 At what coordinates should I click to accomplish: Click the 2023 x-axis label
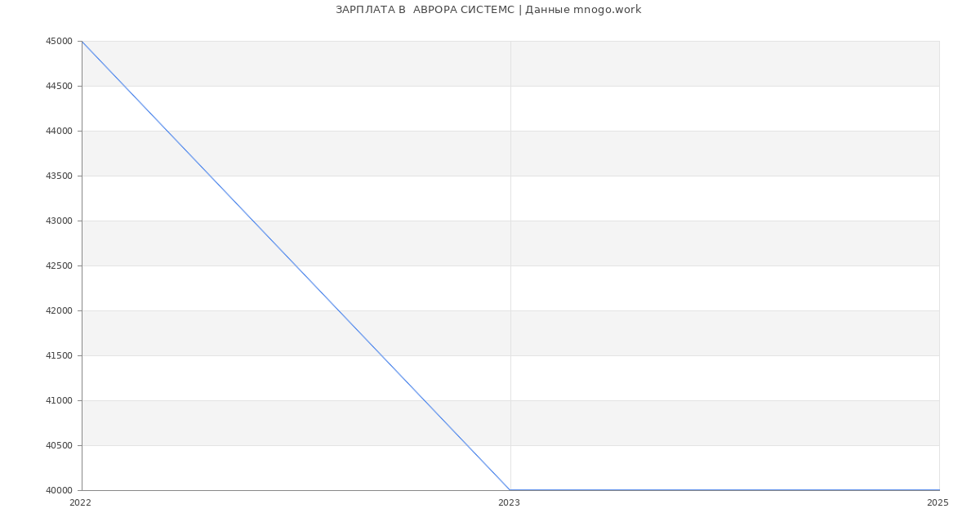coord(509,502)
